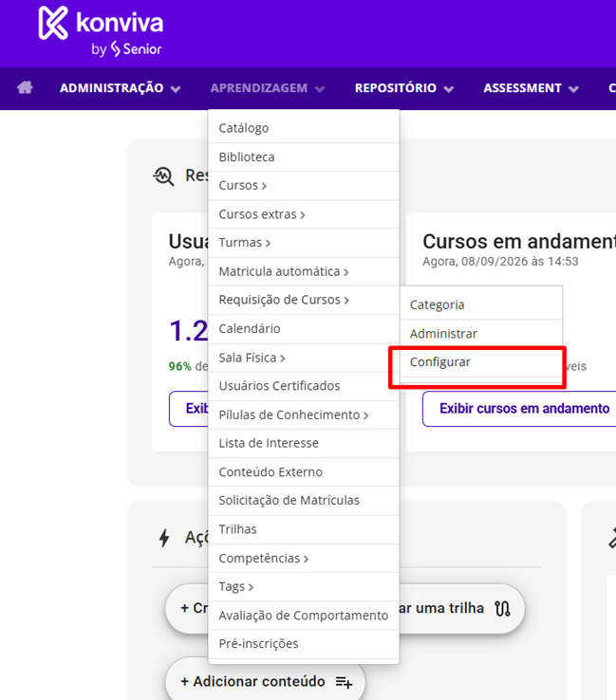Select Trilhas from the menu
616x700 pixels.
pos(304,529)
